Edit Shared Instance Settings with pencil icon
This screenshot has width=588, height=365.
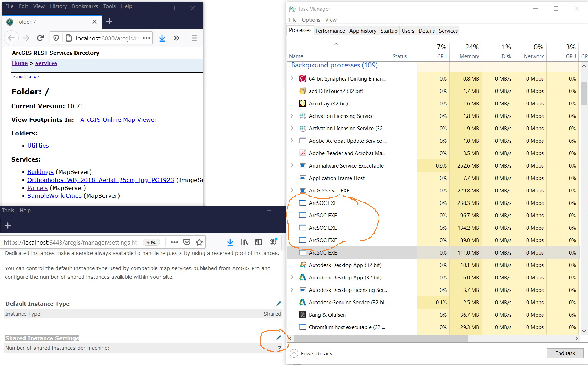click(279, 338)
